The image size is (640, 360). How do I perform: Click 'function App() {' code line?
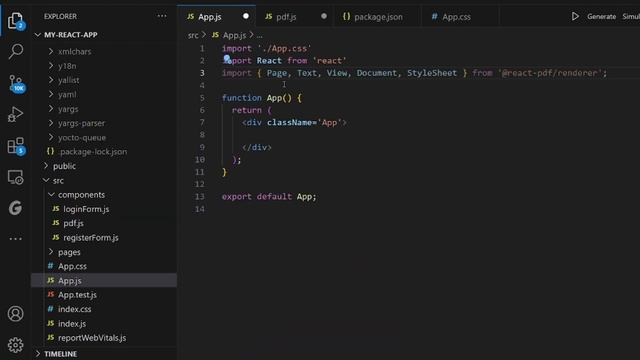[x=262, y=98]
